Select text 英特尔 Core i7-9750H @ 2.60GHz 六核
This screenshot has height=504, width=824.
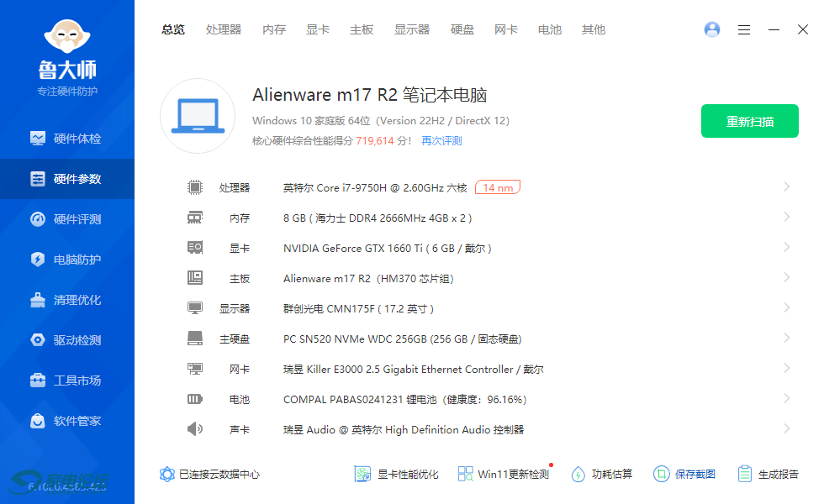click(375, 188)
